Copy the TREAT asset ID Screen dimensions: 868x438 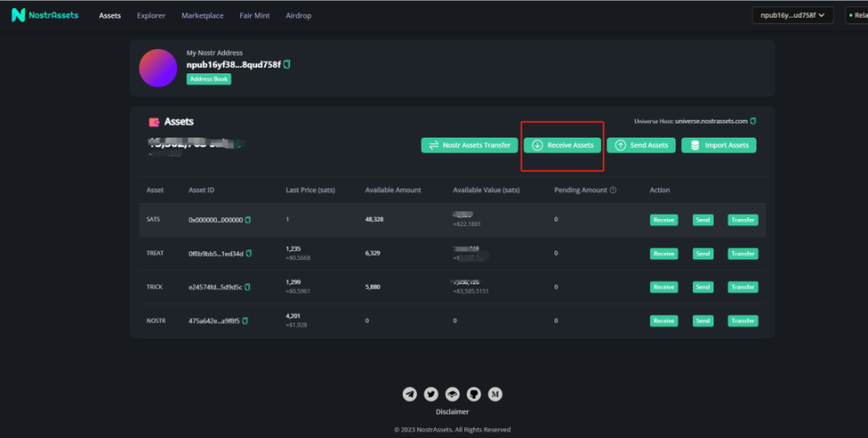pos(248,254)
